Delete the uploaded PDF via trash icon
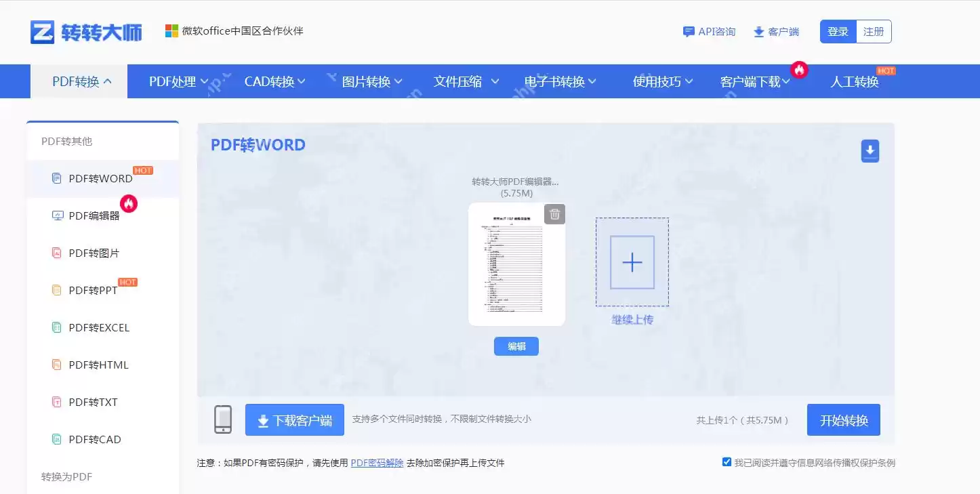This screenshot has height=494, width=980. (x=554, y=213)
